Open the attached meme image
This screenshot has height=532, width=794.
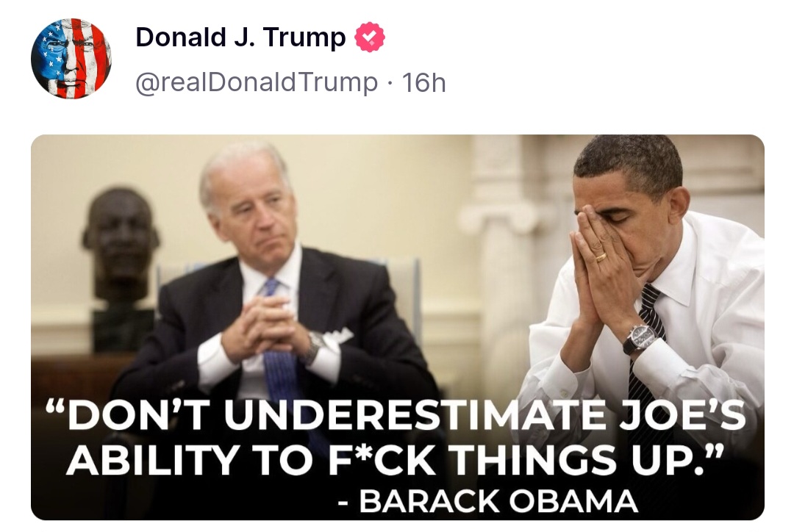(x=398, y=327)
